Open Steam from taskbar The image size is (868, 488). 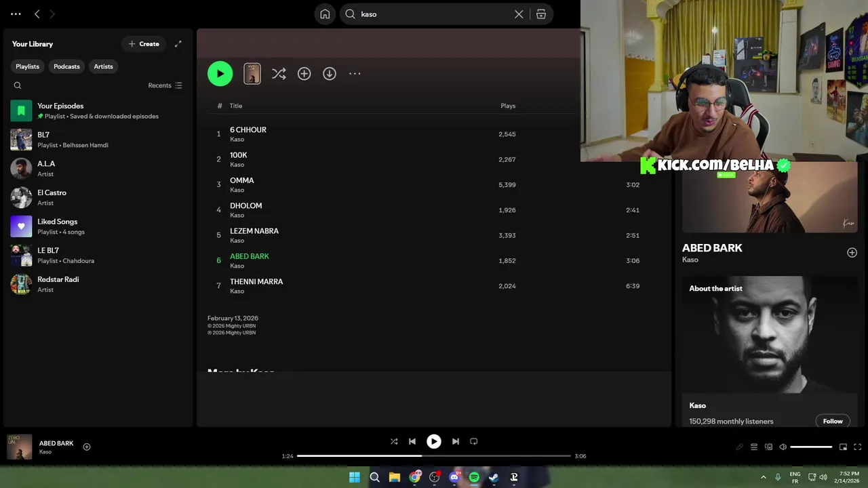point(494,477)
